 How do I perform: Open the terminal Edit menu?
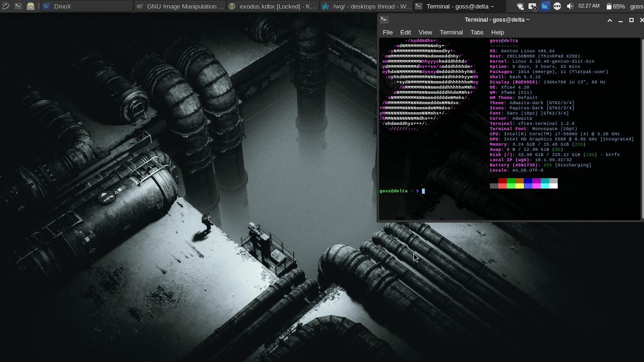[x=405, y=32]
